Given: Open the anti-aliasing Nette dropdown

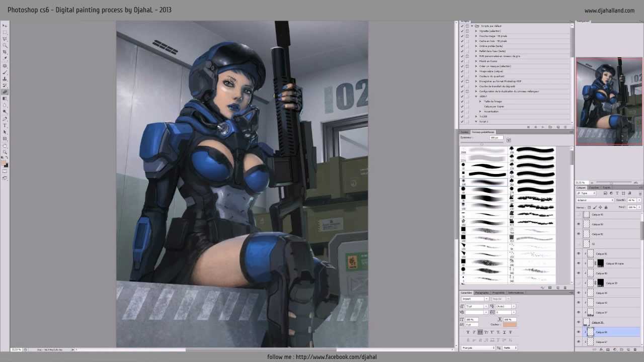Looking at the screenshot, I should point(510,348).
